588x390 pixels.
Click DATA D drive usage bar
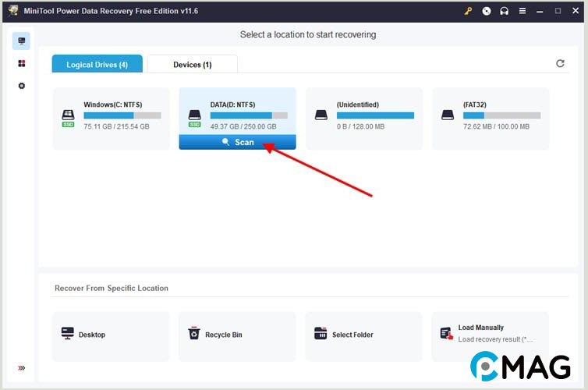pyautogui.click(x=249, y=115)
